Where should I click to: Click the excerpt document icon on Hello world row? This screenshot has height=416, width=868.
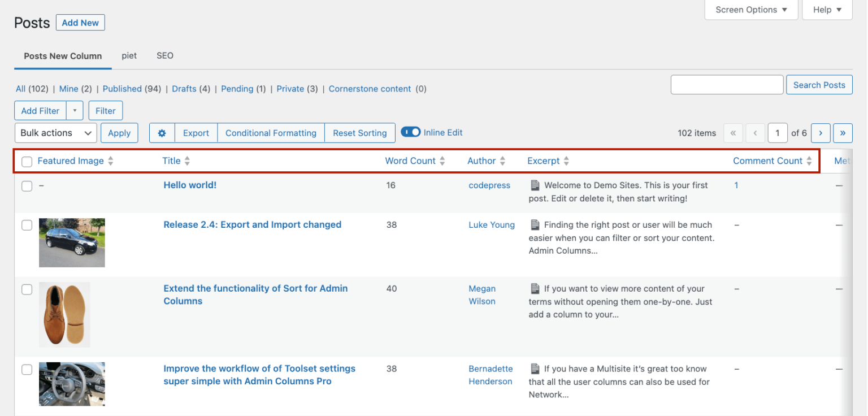click(x=535, y=185)
